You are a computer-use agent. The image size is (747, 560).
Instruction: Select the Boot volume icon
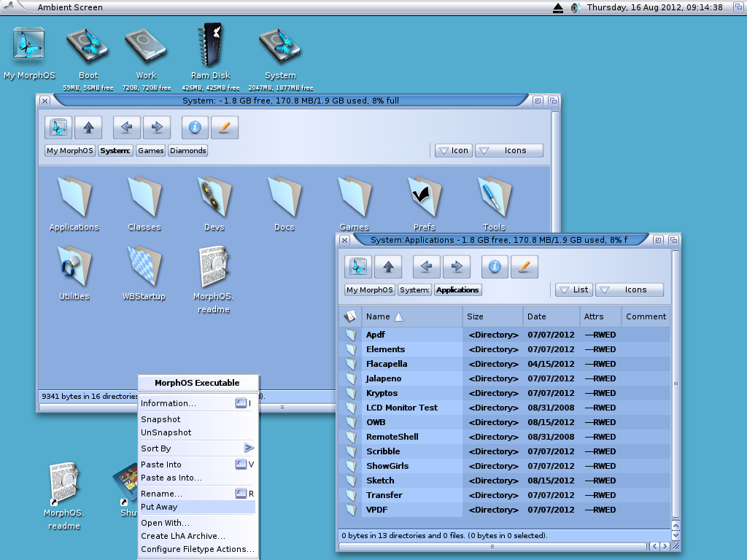(x=88, y=46)
